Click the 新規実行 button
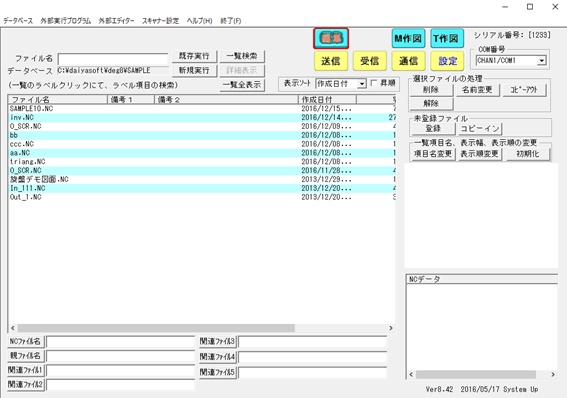This screenshot has width=567, height=398. click(194, 70)
